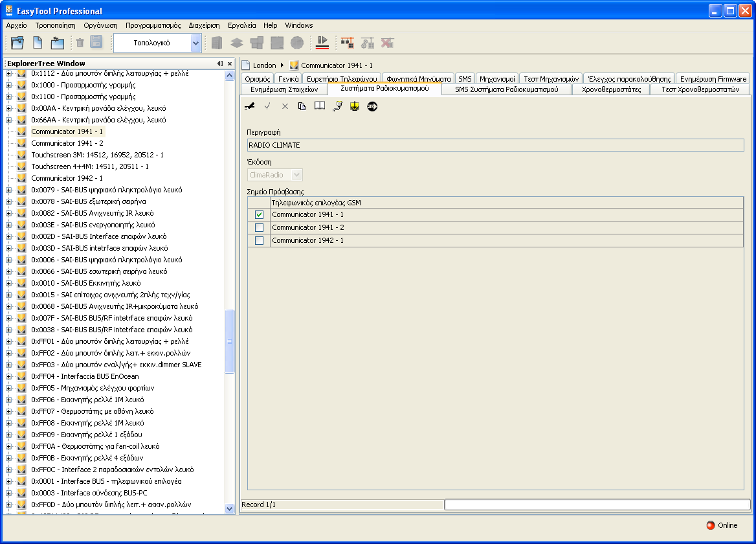Click the edit record pencil icon
The image size is (756, 544).
coord(249,106)
